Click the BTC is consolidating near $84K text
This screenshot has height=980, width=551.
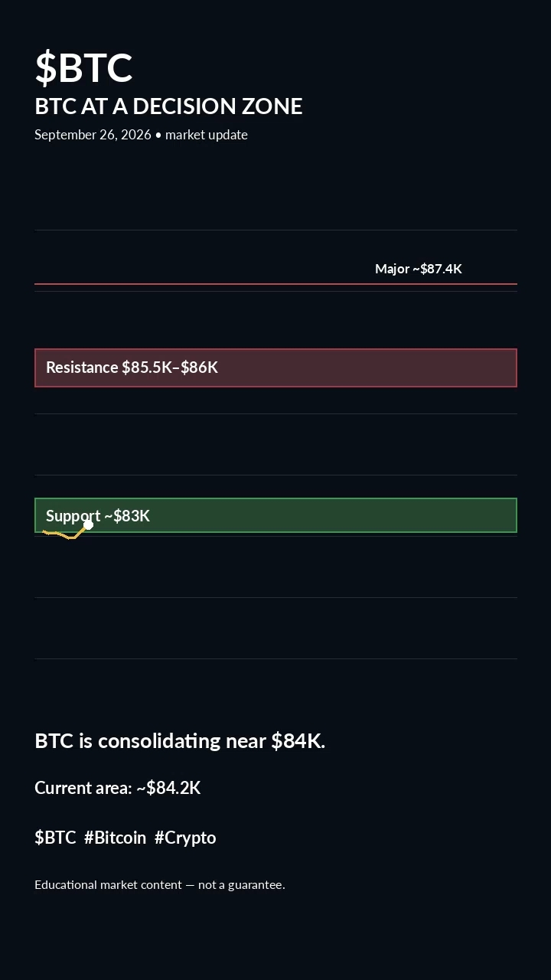point(180,741)
